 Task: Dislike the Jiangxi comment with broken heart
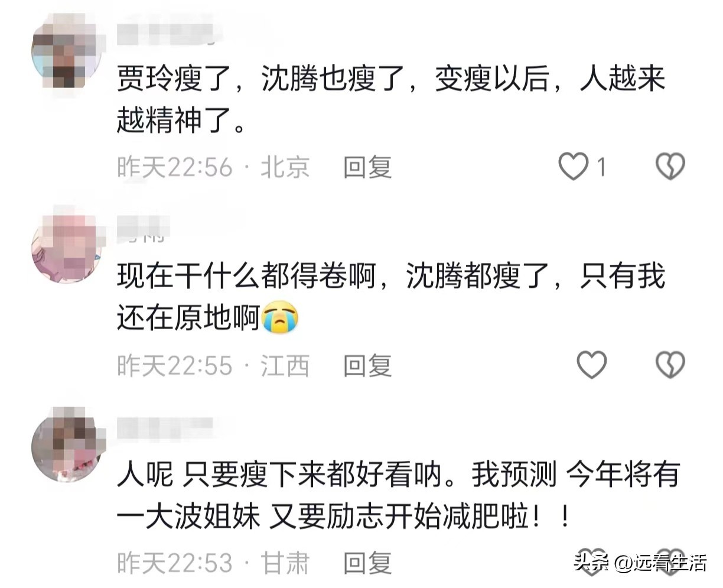click(x=670, y=365)
